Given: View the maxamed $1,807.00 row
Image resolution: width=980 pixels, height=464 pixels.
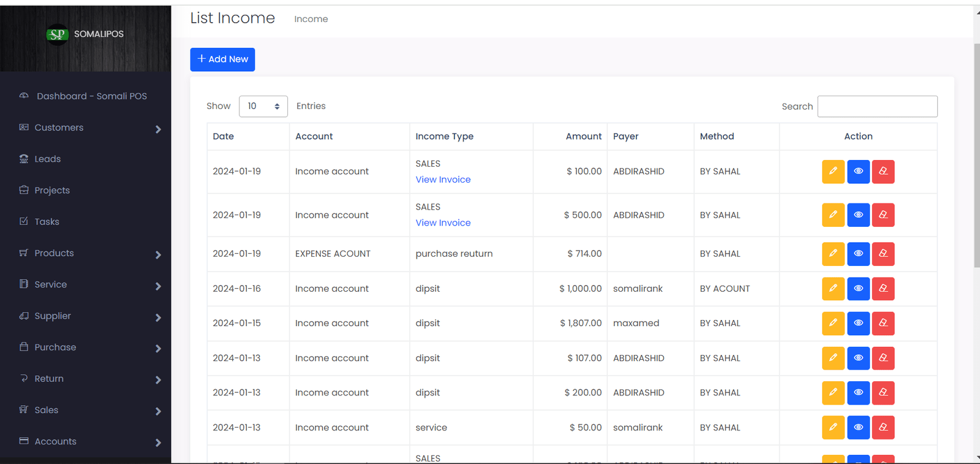Looking at the screenshot, I should tap(858, 323).
